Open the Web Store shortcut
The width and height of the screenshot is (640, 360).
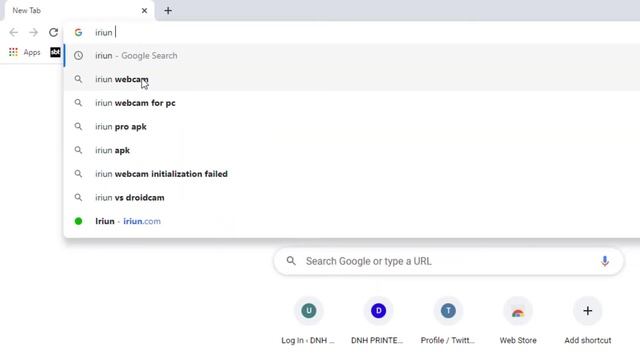point(518,321)
